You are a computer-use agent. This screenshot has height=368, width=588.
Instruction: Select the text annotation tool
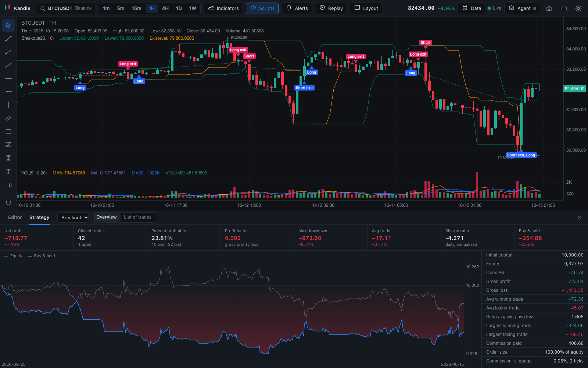[8, 171]
